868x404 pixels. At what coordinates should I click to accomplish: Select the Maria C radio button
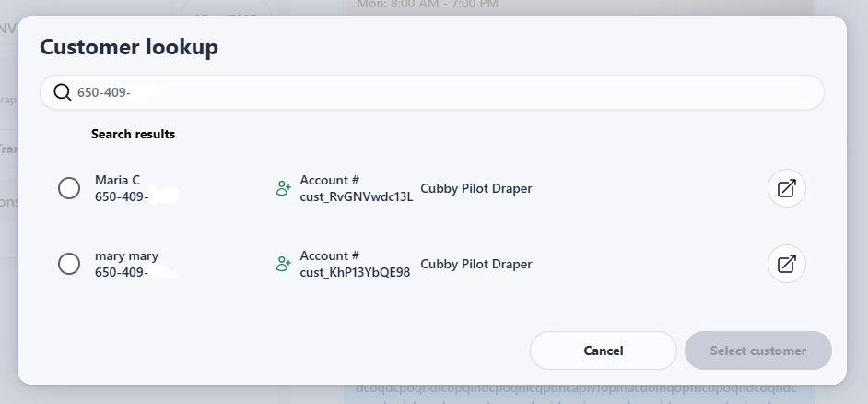point(69,188)
